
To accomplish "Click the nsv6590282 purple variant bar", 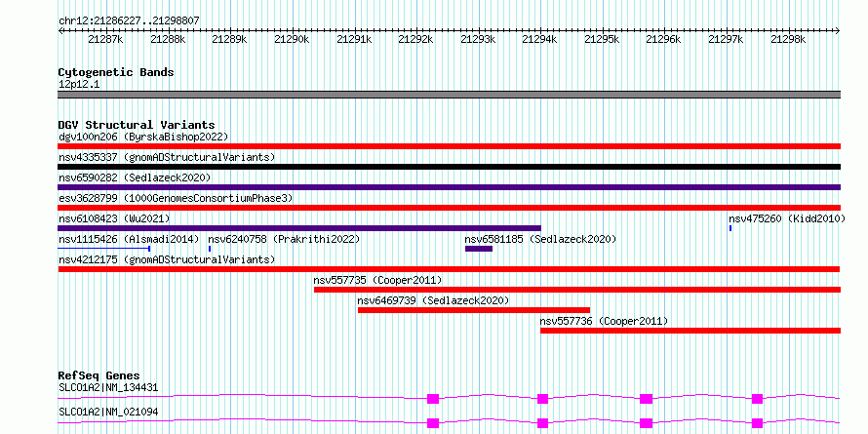I will 449,187.
